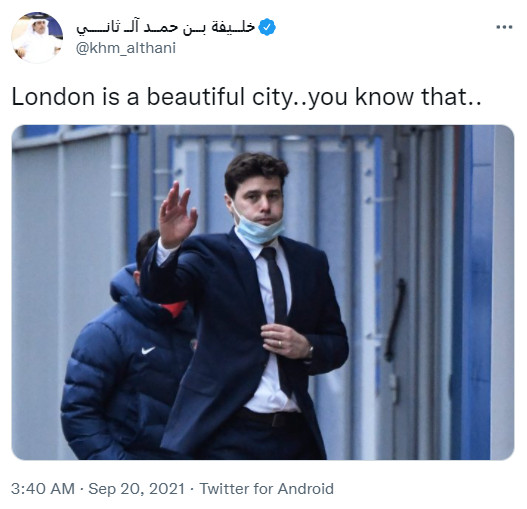Image resolution: width=527 pixels, height=509 pixels.
Task: Click the Nike swoosh on the puffer jacket
Action: 148,350
